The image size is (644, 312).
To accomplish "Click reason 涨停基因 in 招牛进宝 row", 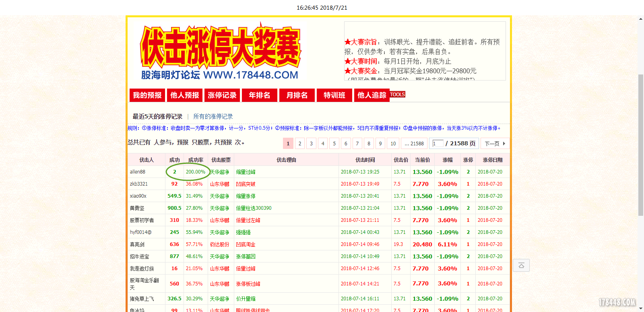I will (246, 256).
